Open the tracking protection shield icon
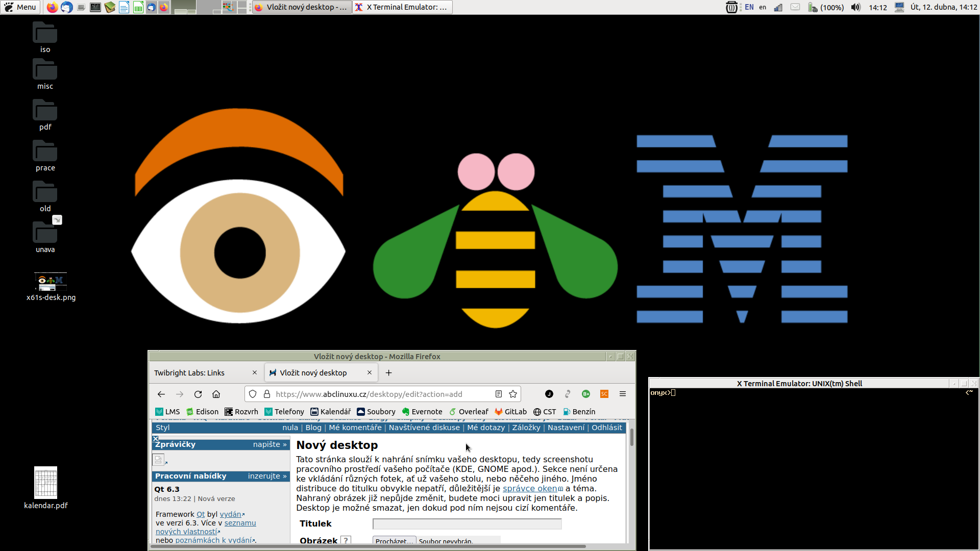980x551 pixels. (x=253, y=394)
